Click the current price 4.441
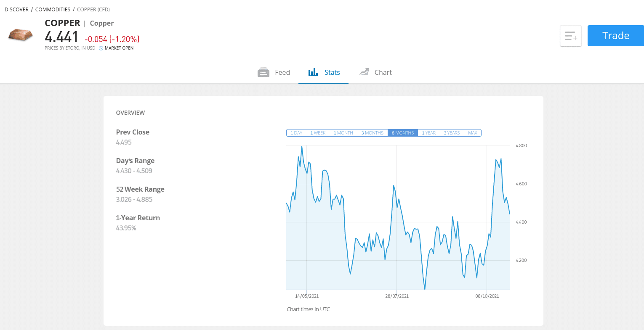The height and width of the screenshot is (330, 644). point(62,37)
